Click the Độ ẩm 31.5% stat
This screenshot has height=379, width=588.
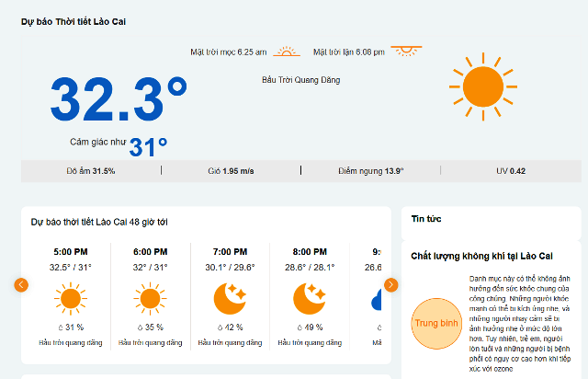(x=91, y=171)
